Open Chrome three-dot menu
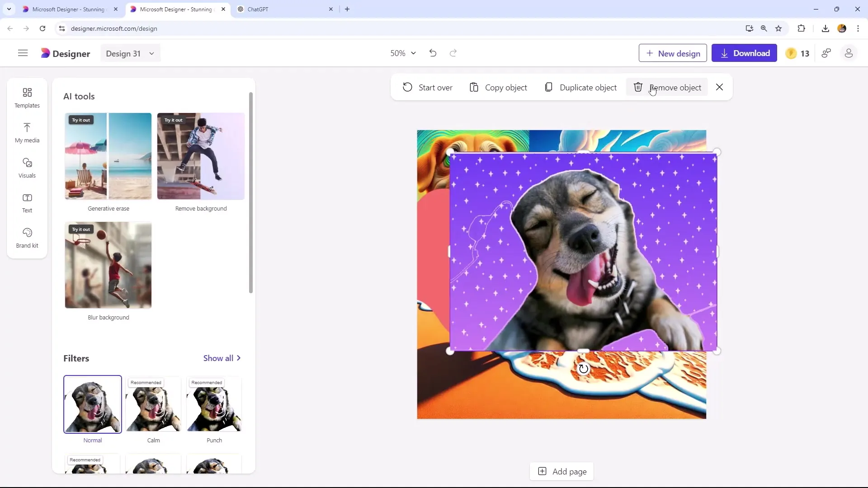 tap(858, 28)
